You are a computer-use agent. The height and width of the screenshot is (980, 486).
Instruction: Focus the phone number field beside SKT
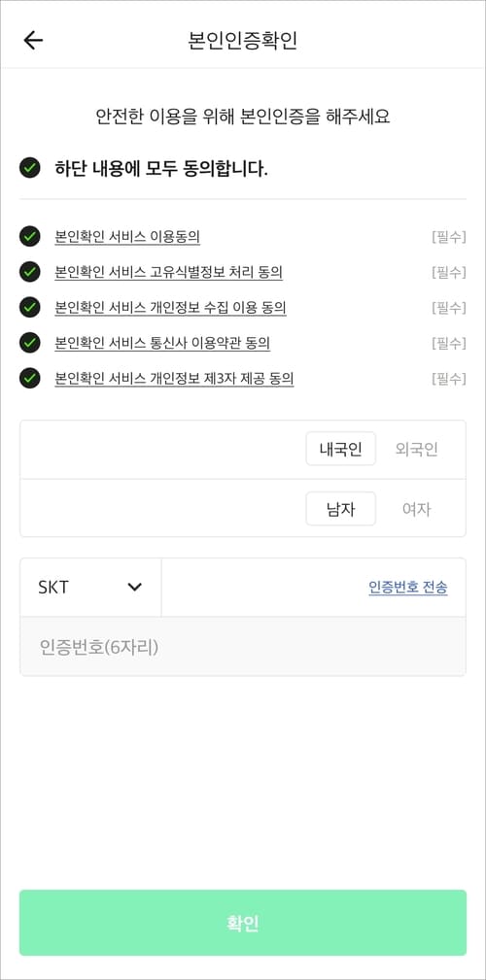262,588
